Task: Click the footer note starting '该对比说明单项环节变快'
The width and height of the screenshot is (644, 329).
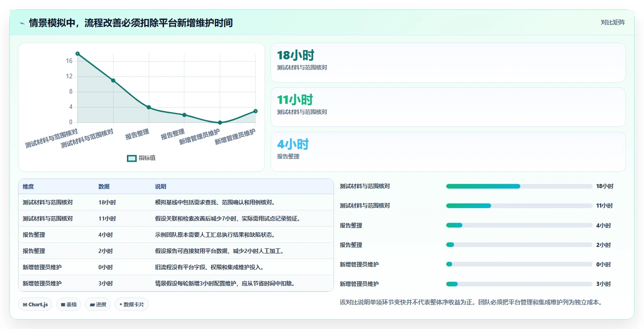Action: 471,303
